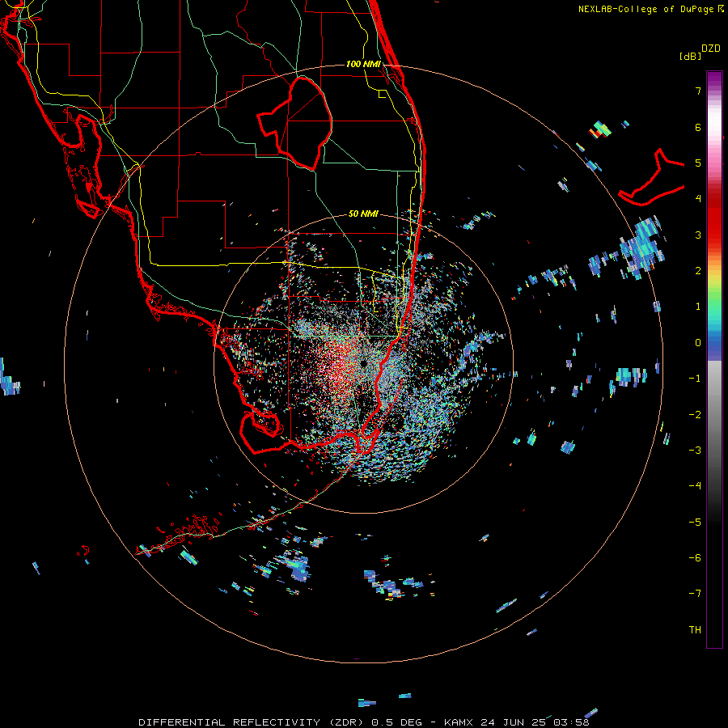
Task: Click the -7 value on color scale
Action: (x=695, y=594)
